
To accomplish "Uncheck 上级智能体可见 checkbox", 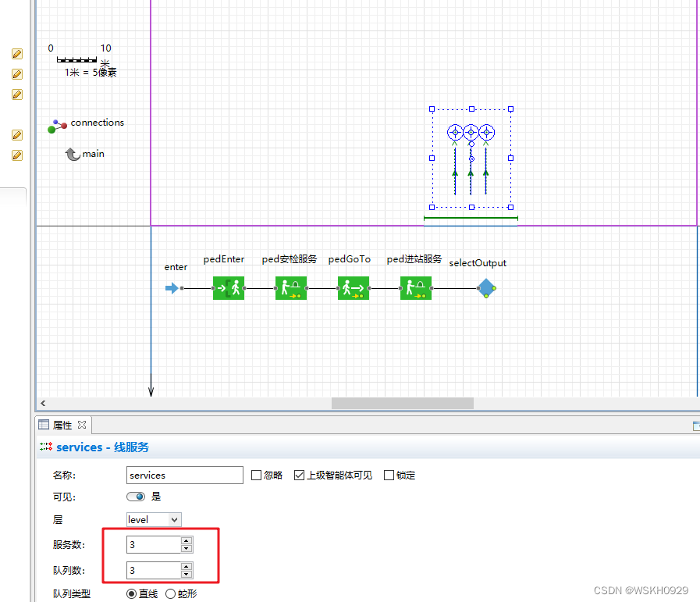I will (299, 476).
